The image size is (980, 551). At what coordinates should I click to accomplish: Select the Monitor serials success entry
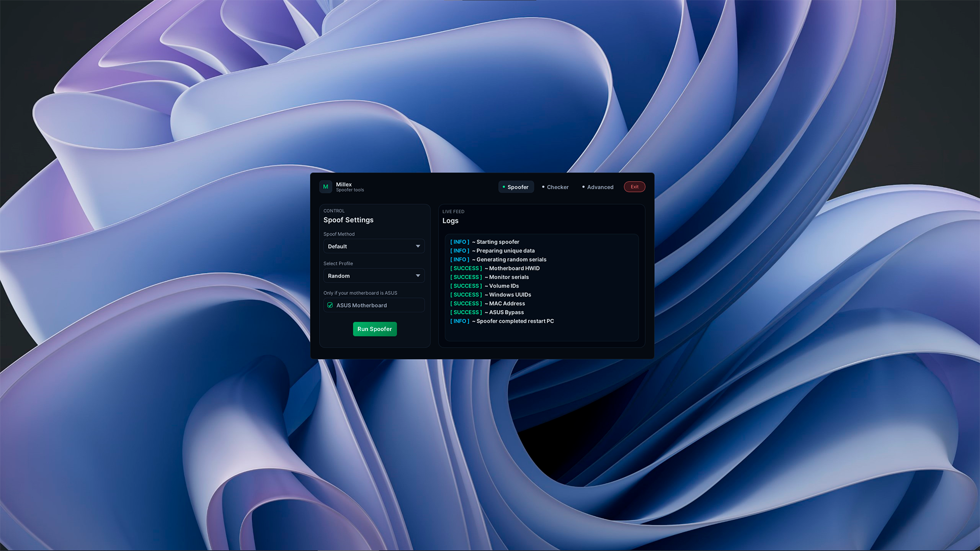click(508, 277)
